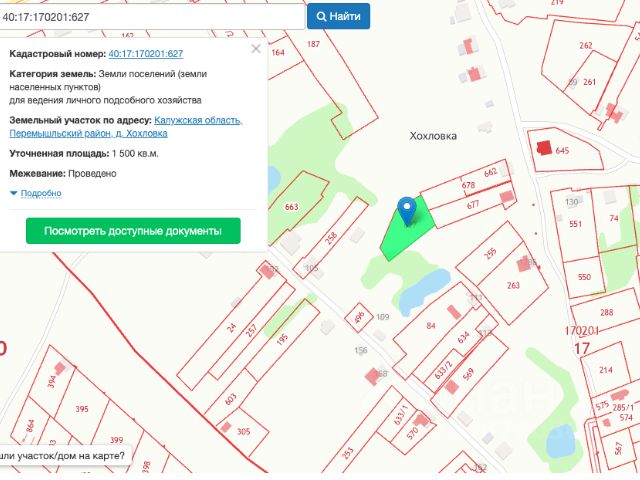Viewport: 640px width, 480px height.
Task: Select parcel 84 on the map
Action: pyautogui.click(x=430, y=326)
